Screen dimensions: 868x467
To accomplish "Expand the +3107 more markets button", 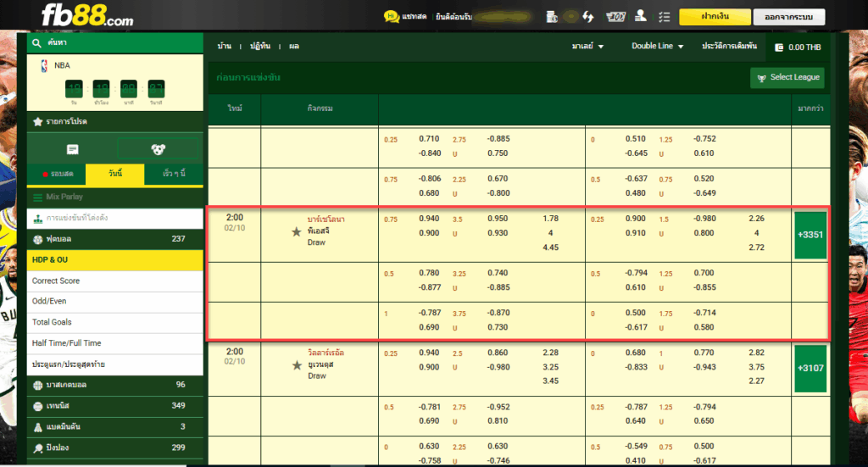I will 810,369.
